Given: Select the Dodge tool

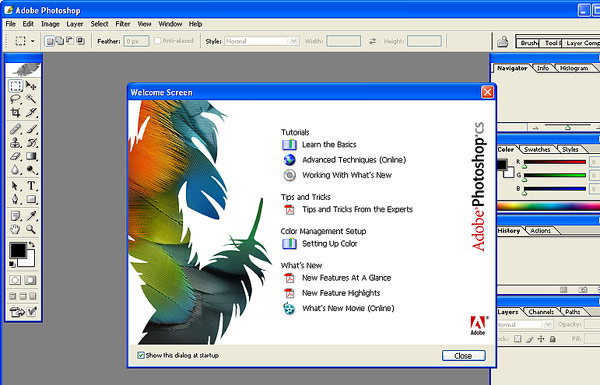Looking at the screenshot, I should coord(31,170).
